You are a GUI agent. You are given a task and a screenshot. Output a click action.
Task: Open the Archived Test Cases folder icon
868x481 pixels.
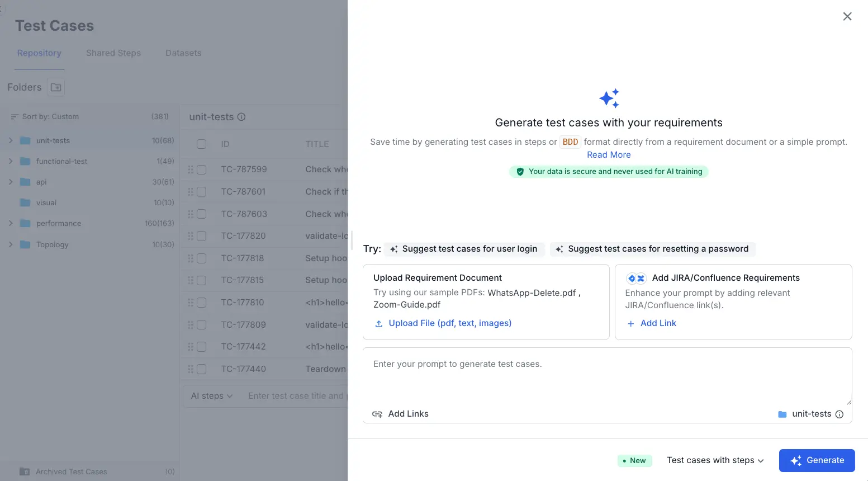click(25, 471)
